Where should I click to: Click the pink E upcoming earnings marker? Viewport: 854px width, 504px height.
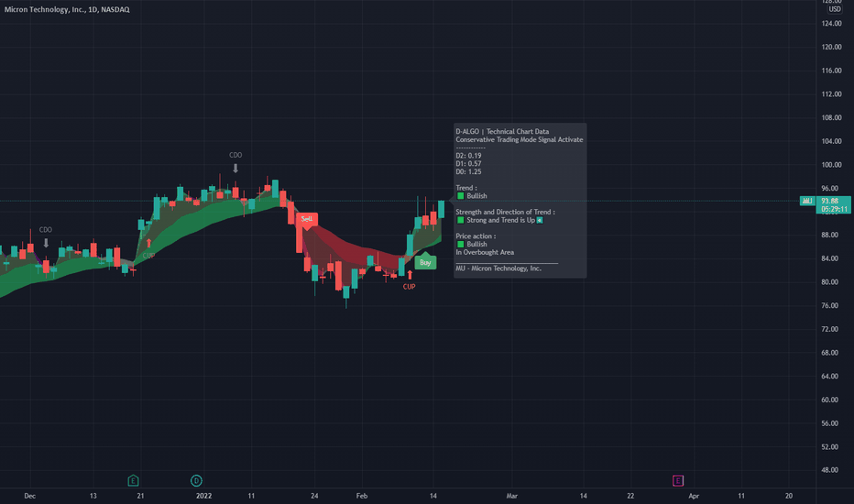coord(677,480)
